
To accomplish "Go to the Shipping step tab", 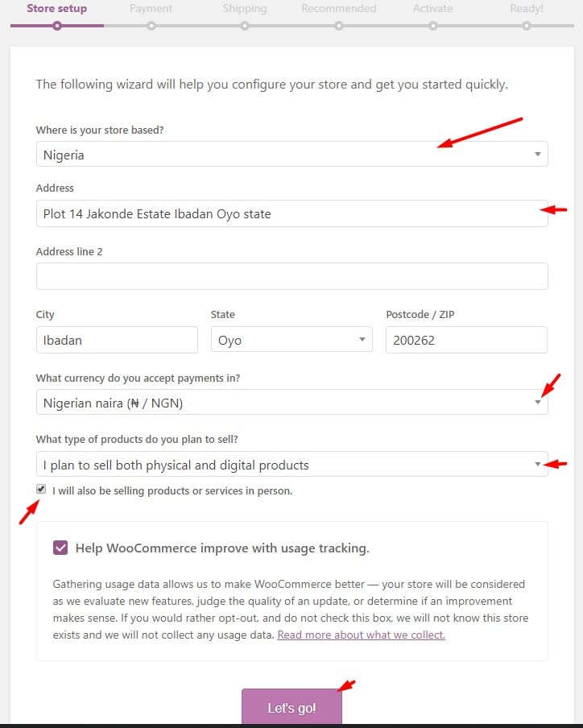I will click(x=245, y=9).
